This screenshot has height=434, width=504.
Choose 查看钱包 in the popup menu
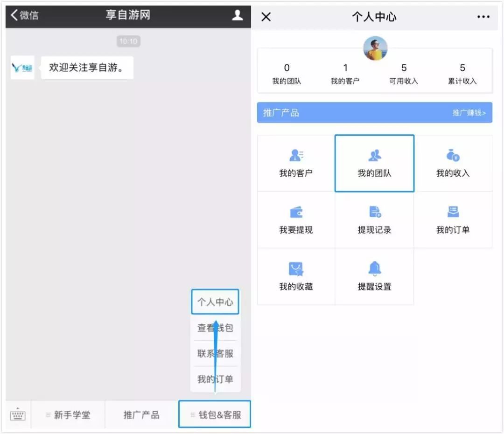[215, 328]
